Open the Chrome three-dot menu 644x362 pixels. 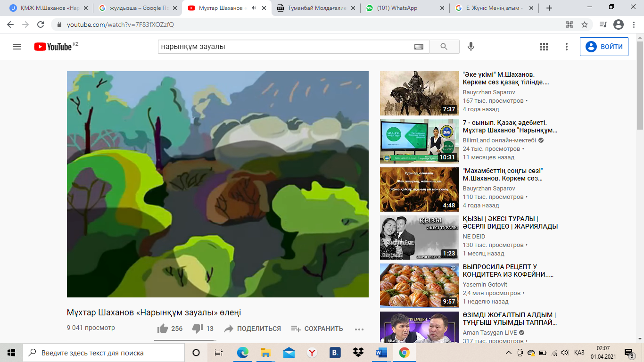(634, 25)
